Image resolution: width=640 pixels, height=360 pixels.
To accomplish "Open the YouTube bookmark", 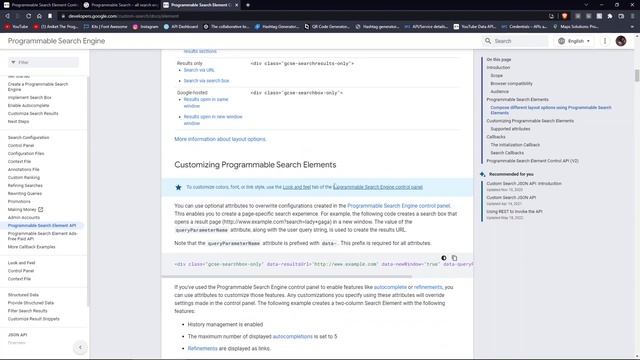I will click(16, 27).
